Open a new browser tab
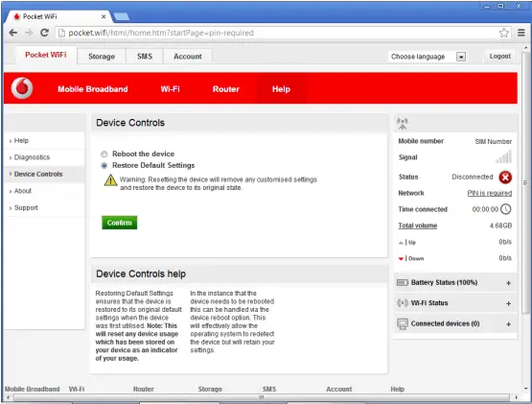 pyautogui.click(x=121, y=16)
